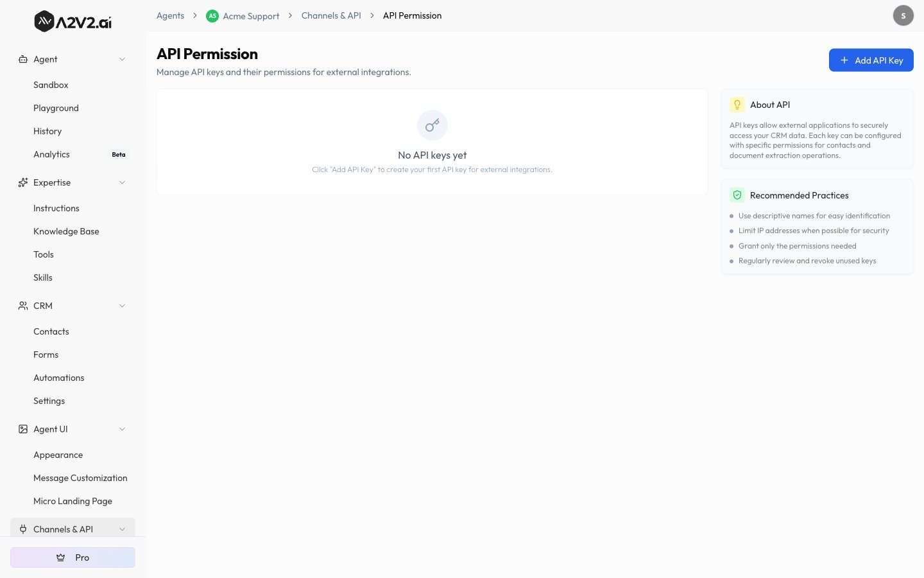Screen dimensions: 924x578
Task: Collapse the Expertise section chevron
Action: pos(122,182)
